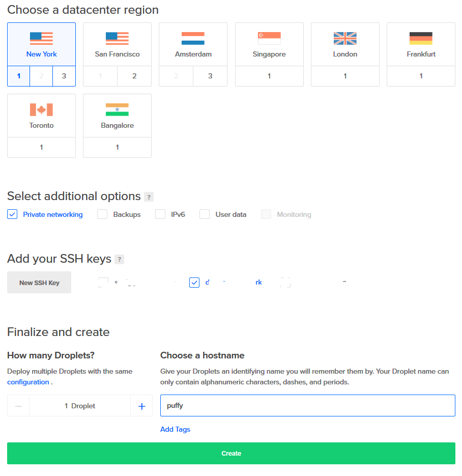Pick the Singapore flag icon
This screenshot has height=476, width=462.
[x=269, y=39]
